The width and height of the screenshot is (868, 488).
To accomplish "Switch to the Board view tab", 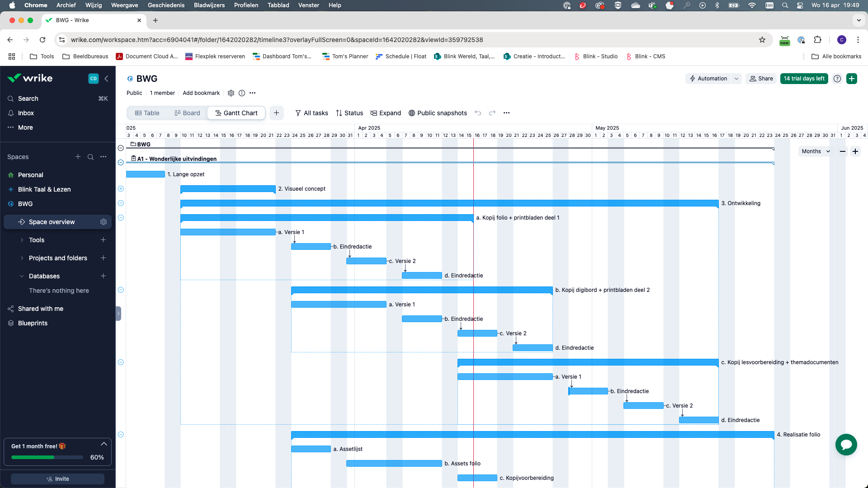I will tap(187, 113).
